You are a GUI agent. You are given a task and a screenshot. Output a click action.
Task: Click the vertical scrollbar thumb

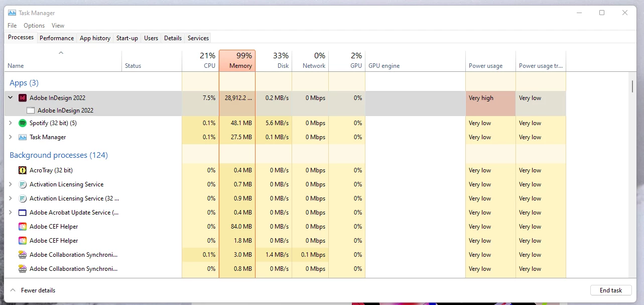pos(632,86)
